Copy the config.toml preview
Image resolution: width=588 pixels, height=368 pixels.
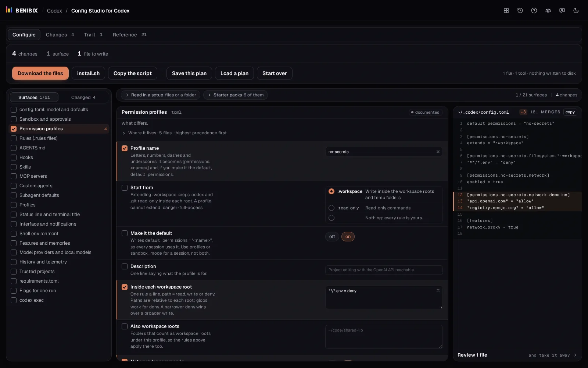coord(570,112)
